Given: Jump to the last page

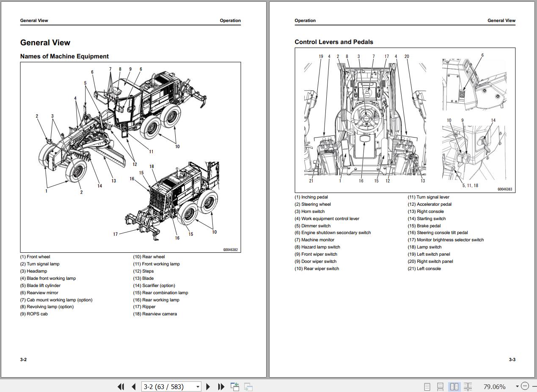Looking at the screenshot, I should (x=221, y=386).
